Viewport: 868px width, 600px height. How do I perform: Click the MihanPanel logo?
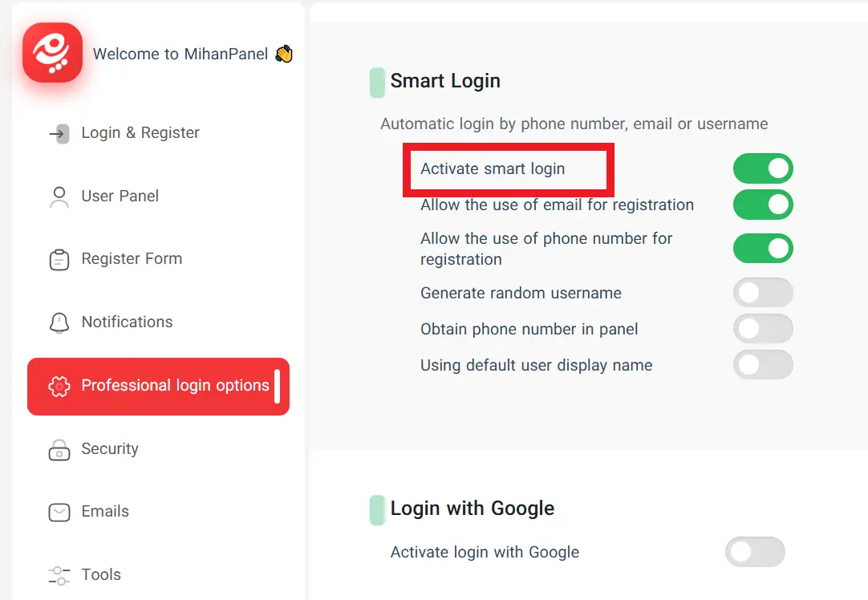[51, 51]
